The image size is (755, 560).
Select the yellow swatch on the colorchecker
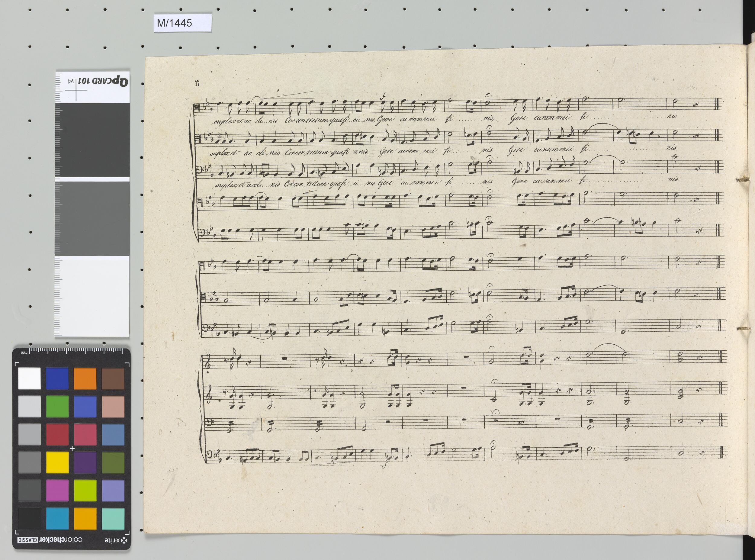pos(57,462)
